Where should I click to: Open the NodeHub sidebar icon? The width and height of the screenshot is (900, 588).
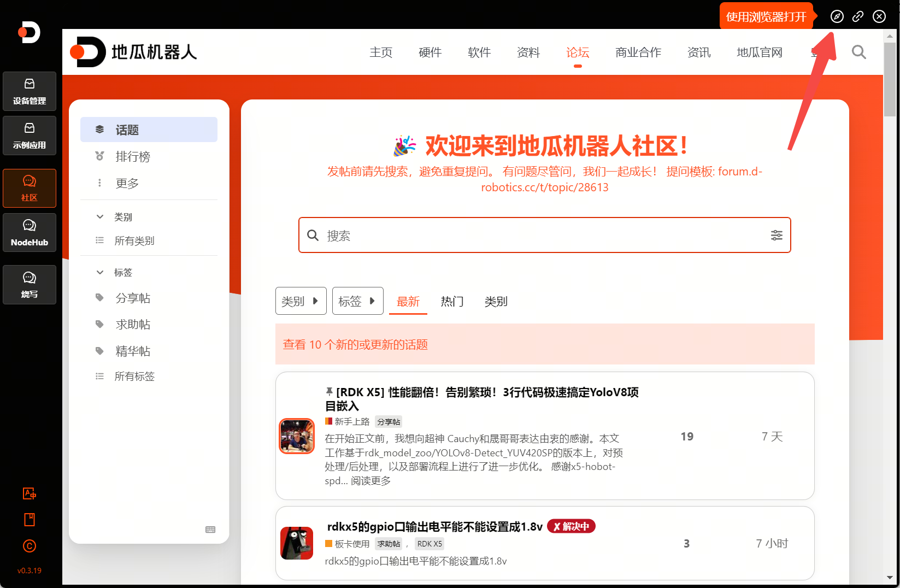[29, 232]
